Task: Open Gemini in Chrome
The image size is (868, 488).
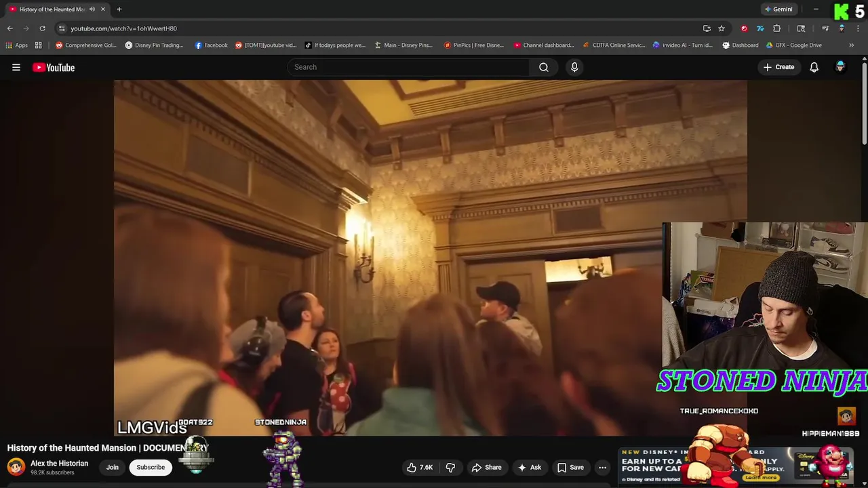Action: click(x=778, y=9)
